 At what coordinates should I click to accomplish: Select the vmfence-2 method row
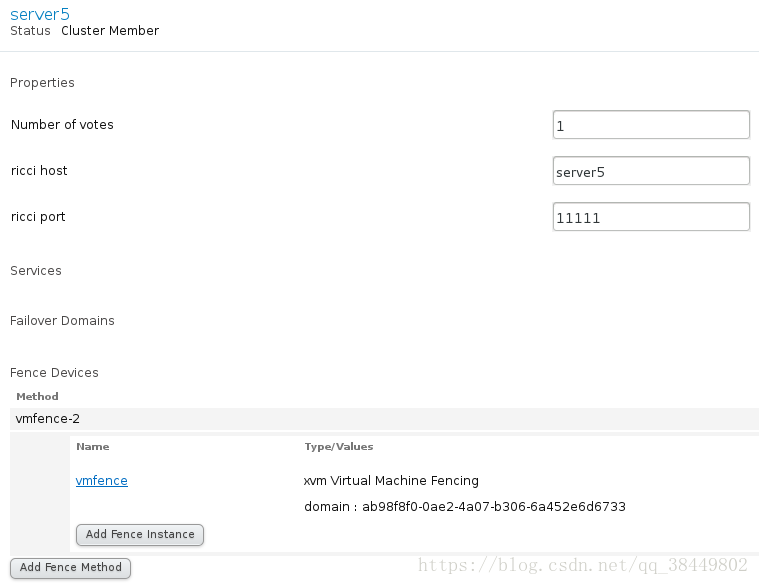(x=384, y=419)
